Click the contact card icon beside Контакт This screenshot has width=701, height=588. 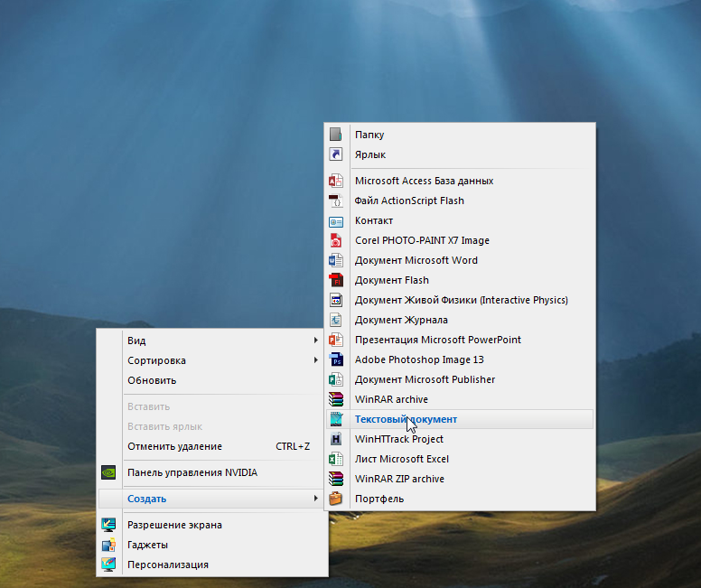pyautogui.click(x=336, y=220)
